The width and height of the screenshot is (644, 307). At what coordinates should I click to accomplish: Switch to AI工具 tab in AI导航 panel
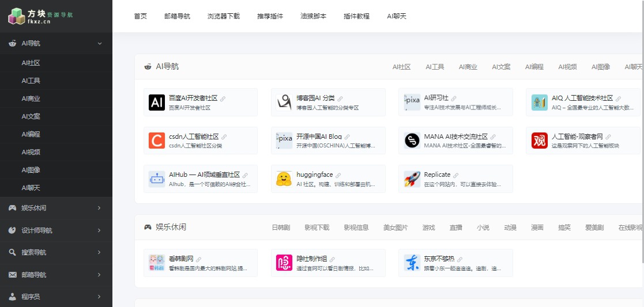coord(435,67)
